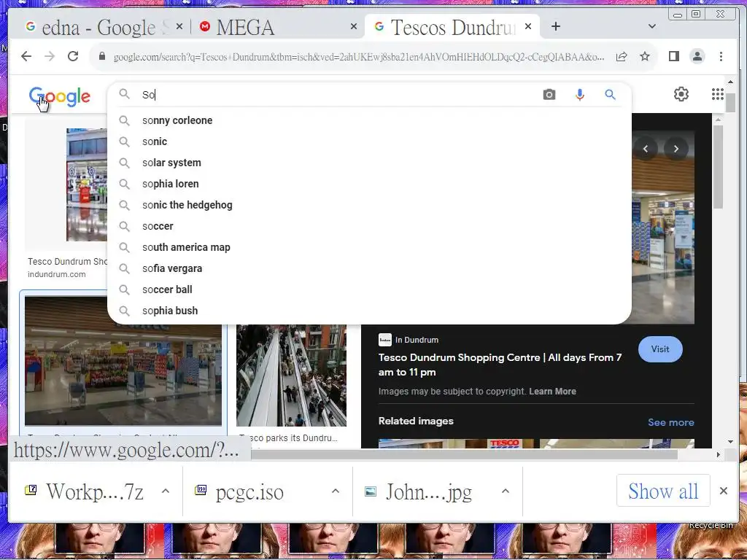Select the Tescos Dundrum tab

[452, 27]
